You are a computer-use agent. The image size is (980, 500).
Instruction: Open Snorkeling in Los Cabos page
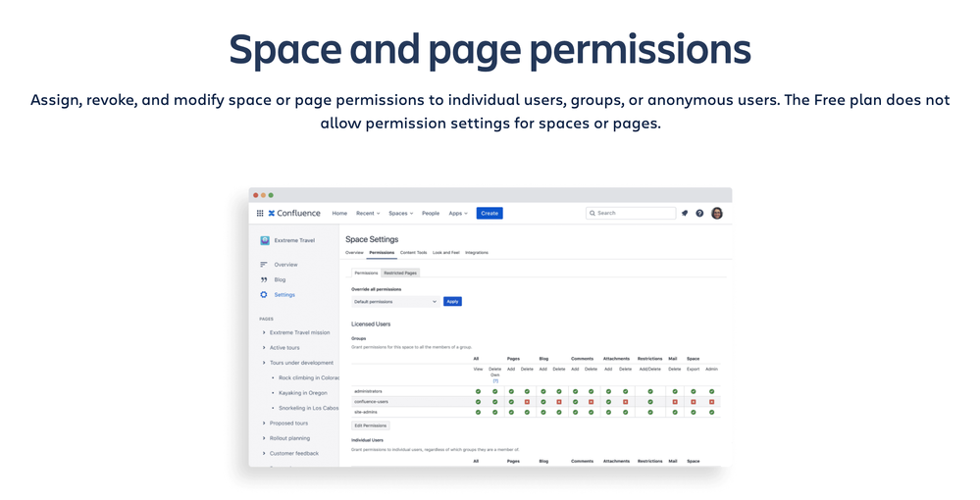click(x=309, y=408)
